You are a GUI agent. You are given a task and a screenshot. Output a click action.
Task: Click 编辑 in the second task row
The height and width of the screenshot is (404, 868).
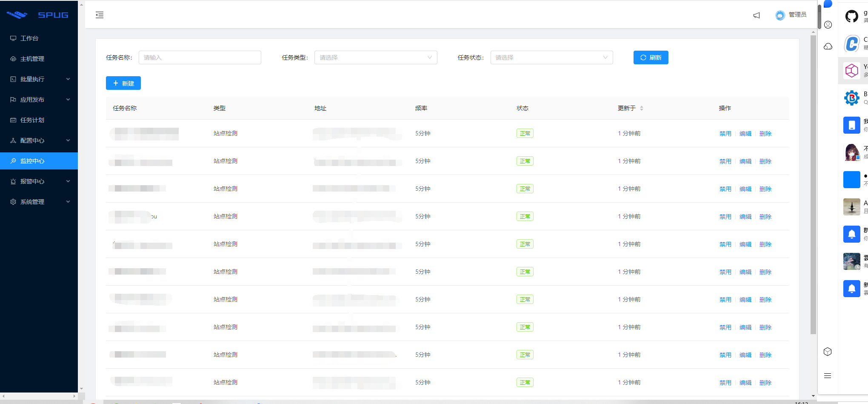coord(745,161)
